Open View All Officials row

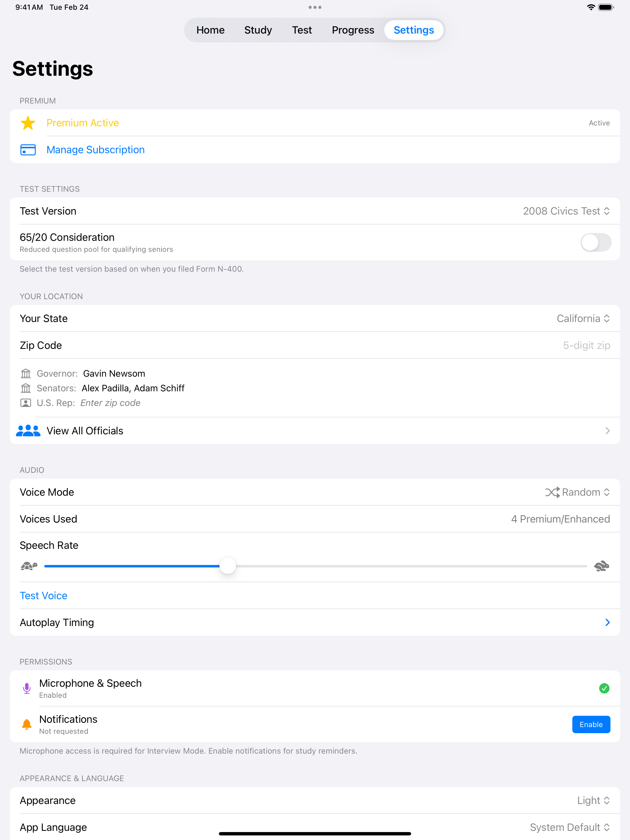tap(315, 431)
